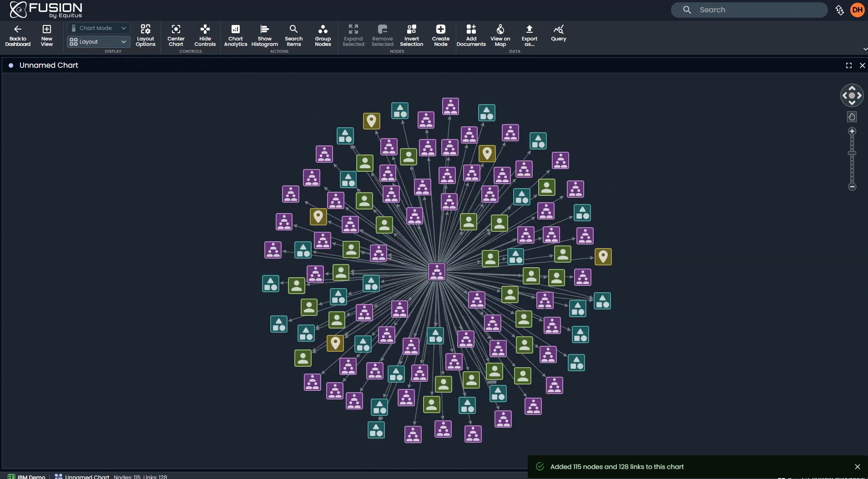
Task: Open Chart Analytics
Action: point(235,35)
